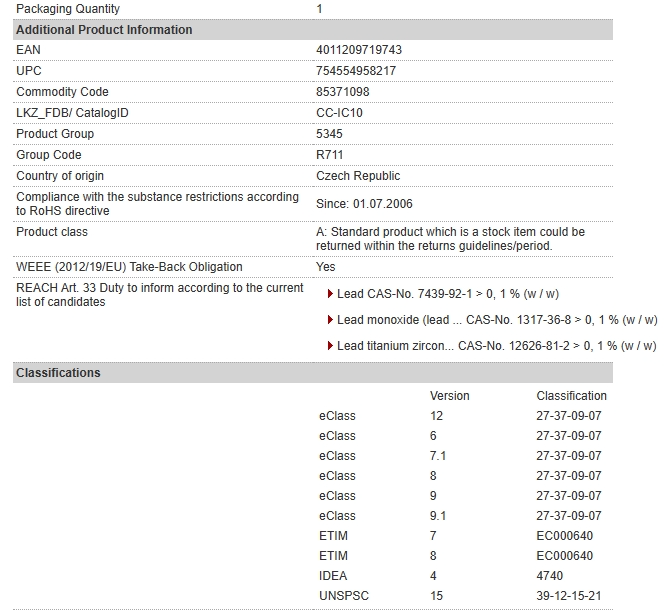Image resolution: width=664 pixels, height=610 pixels.
Task: Click the eClass version 7.1 row
Action: point(460,456)
